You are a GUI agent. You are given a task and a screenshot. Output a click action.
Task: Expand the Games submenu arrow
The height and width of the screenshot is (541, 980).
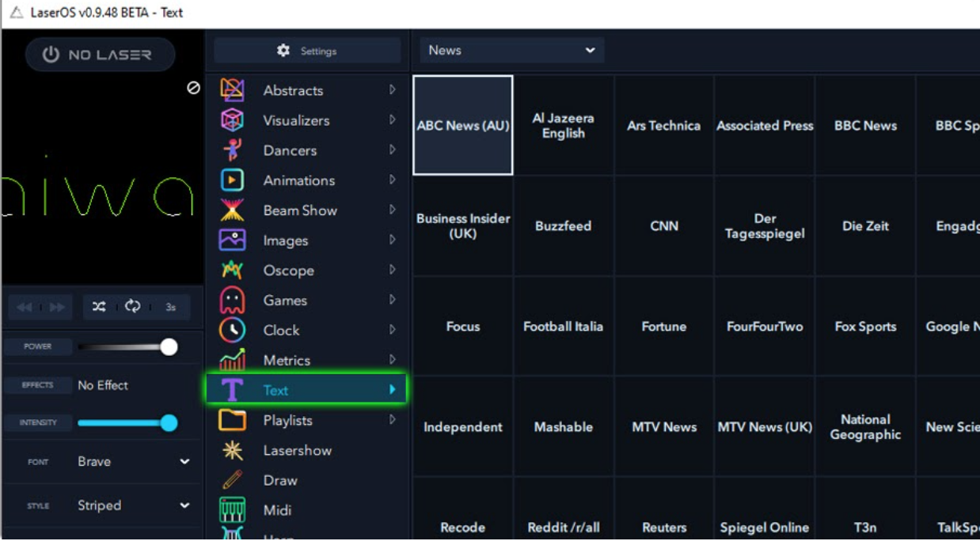[x=393, y=301]
